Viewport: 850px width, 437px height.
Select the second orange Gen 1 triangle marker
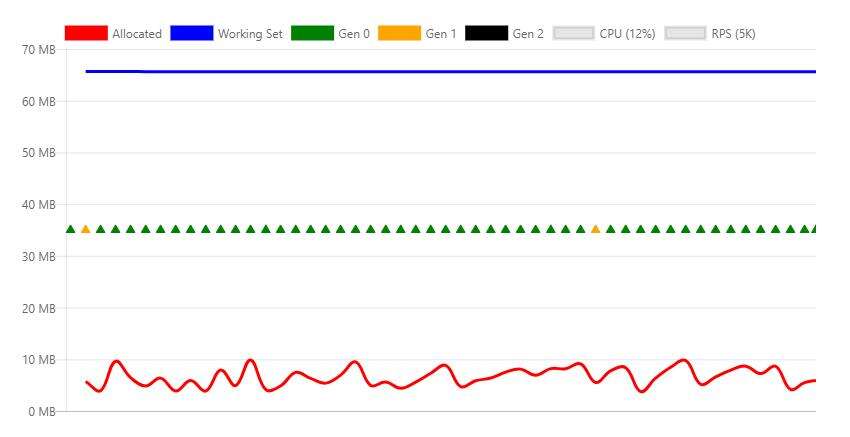tap(596, 229)
